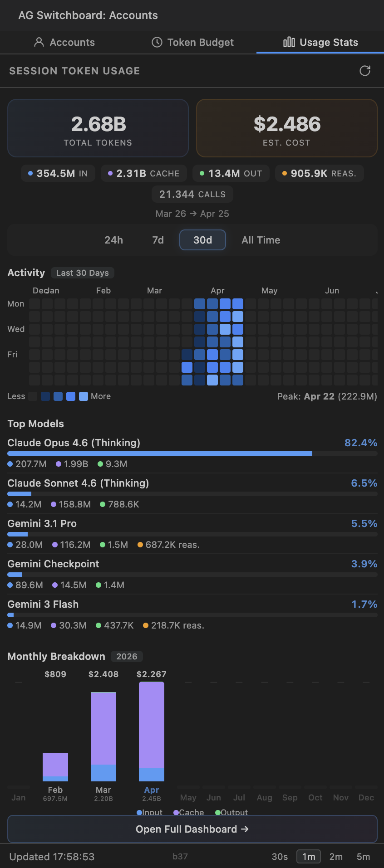Click the 5.5% share value
384x868 pixels.
[364, 523]
